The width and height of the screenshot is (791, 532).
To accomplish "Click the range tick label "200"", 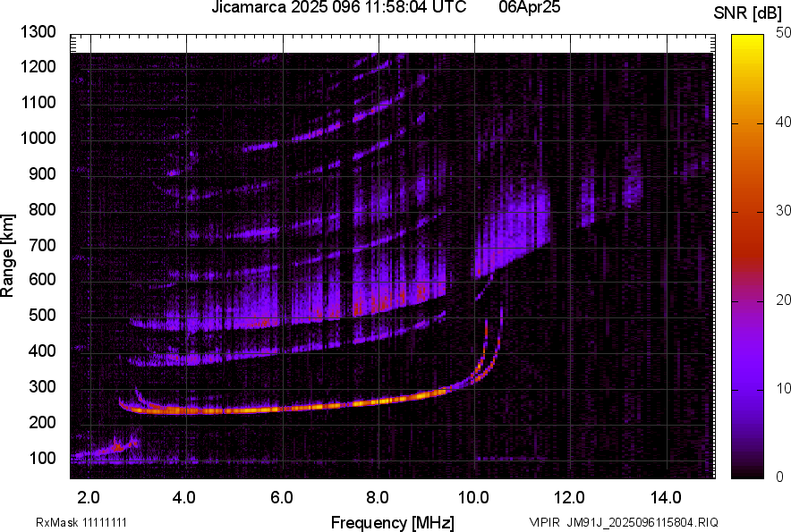I will [x=42, y=422].
